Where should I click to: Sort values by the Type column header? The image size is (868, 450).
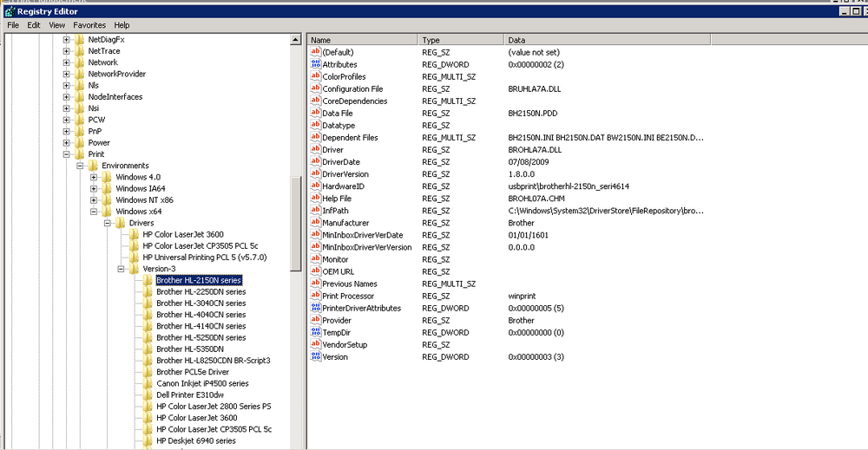pos(461,40)
